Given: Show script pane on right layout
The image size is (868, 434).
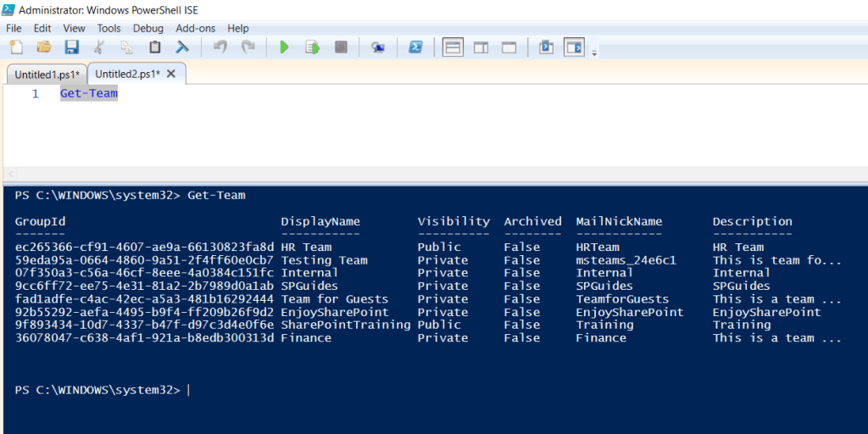Looking at the screenshot, I should coord(481,47).
